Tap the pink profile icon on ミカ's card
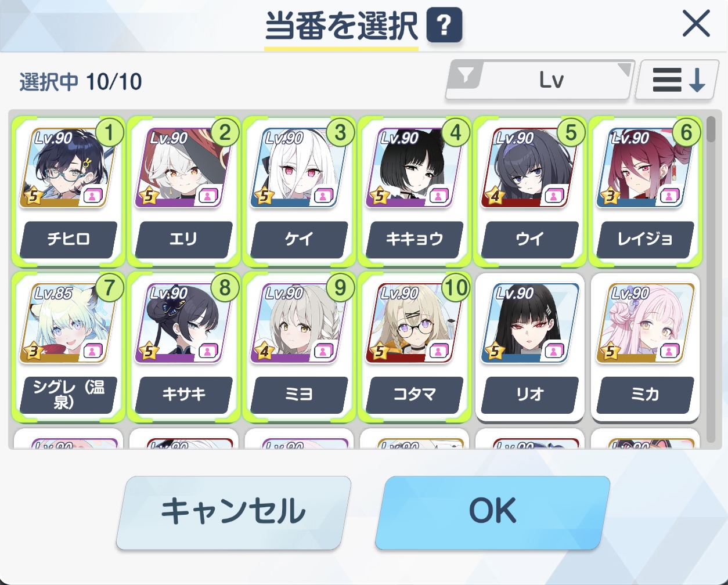 669,351
